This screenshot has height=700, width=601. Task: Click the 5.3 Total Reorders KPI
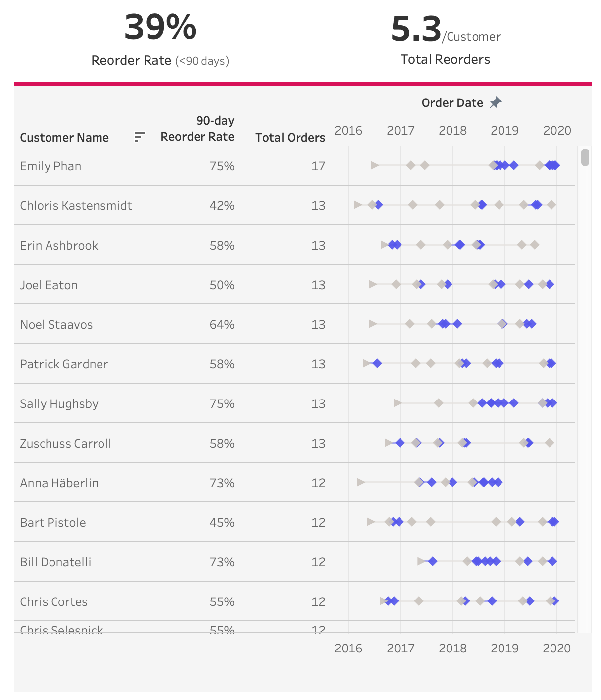tap(416, 29)
